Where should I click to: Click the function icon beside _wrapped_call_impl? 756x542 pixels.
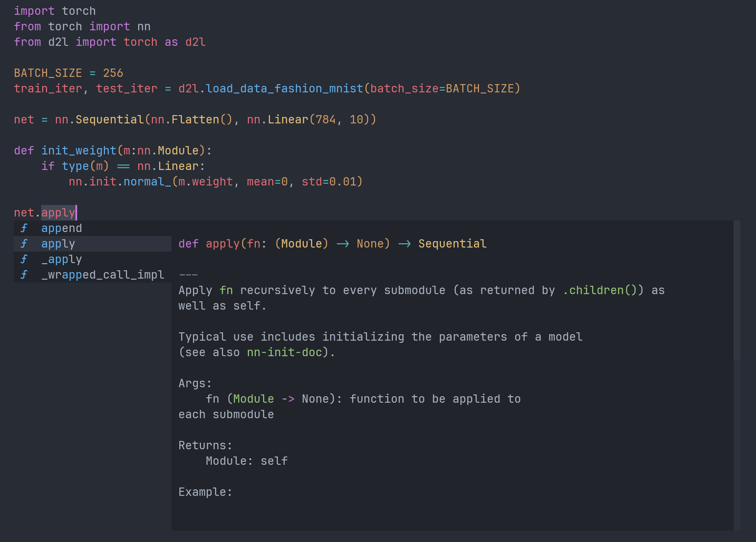[x=24, y=275]
